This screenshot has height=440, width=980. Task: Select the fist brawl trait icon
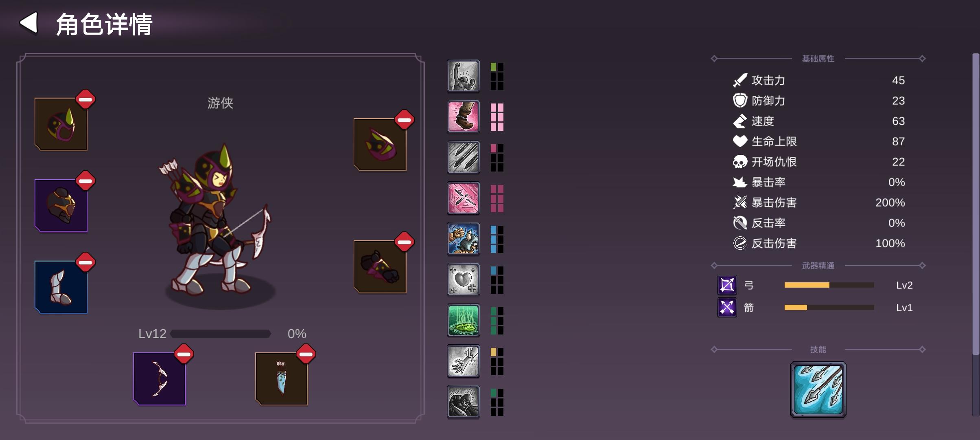463,239
